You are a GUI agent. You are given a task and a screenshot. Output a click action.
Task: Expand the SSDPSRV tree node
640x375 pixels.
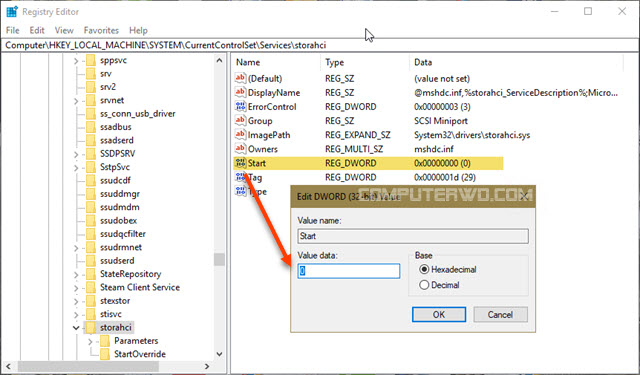pos(76,154)
